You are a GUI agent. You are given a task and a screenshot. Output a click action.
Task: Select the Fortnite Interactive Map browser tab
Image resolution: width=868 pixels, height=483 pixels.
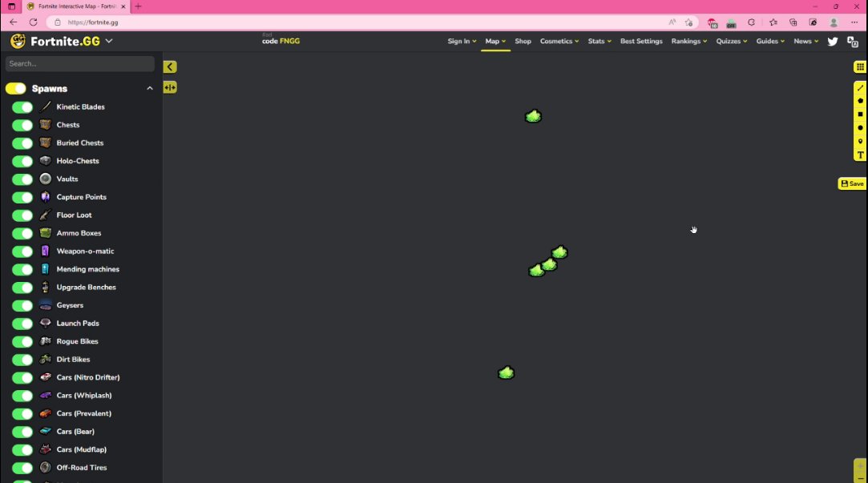point(76,6)
